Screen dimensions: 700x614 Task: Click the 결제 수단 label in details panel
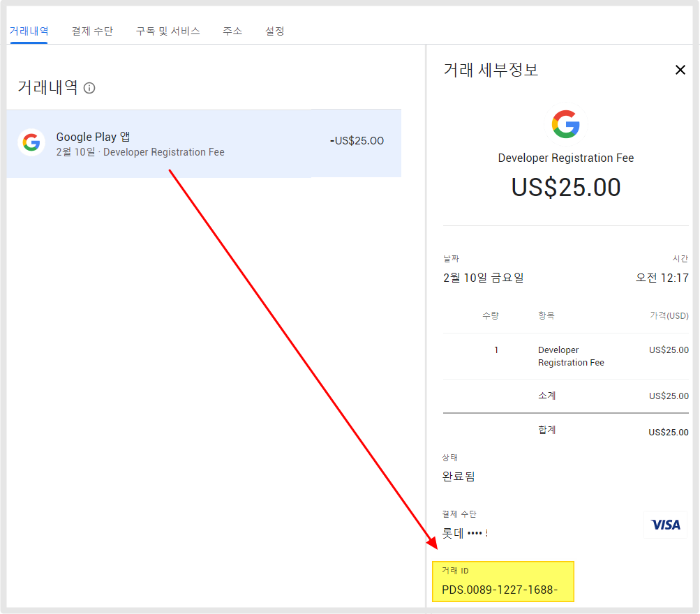point(459,514)
